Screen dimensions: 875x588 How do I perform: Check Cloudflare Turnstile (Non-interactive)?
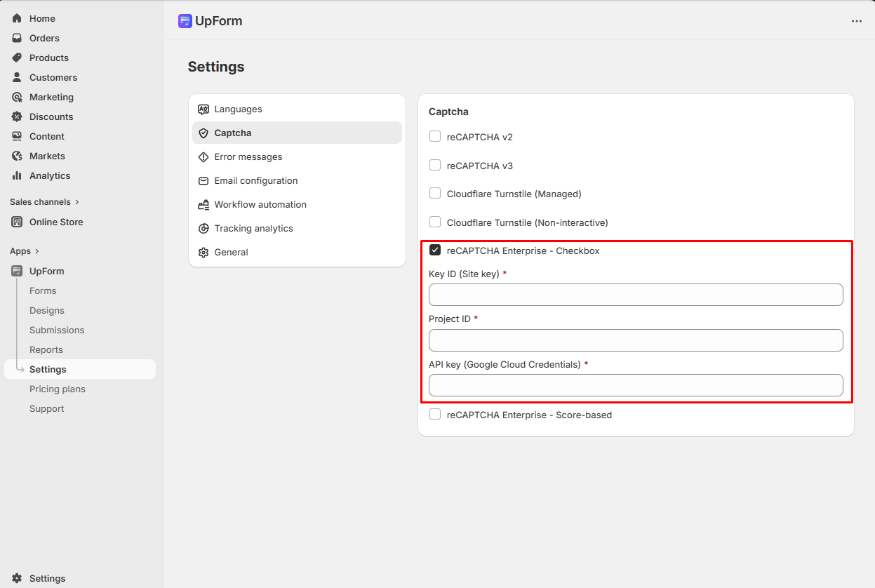(435, 222)
